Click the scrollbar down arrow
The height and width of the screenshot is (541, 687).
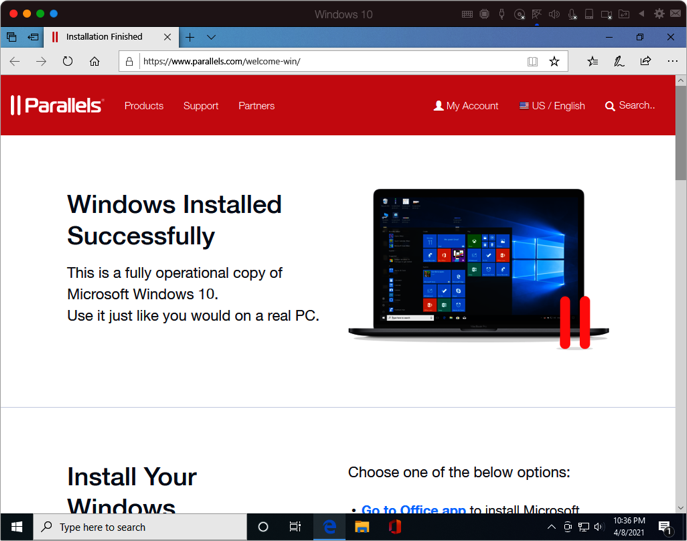pos(680,508)
